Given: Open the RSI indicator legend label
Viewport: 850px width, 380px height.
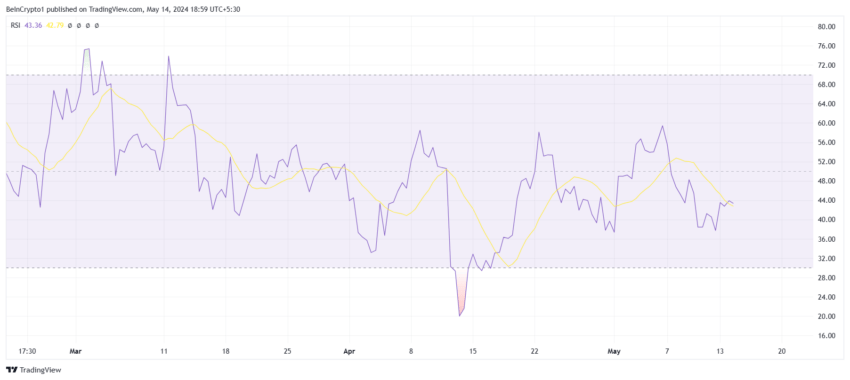Looking at the screenshot, I should [15, 25].
